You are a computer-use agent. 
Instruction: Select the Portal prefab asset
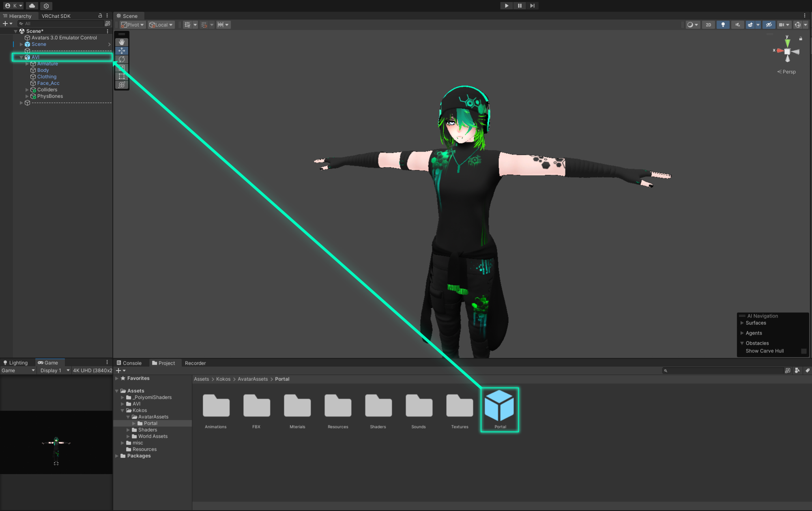pyautogui.click(x=500, y=410)
